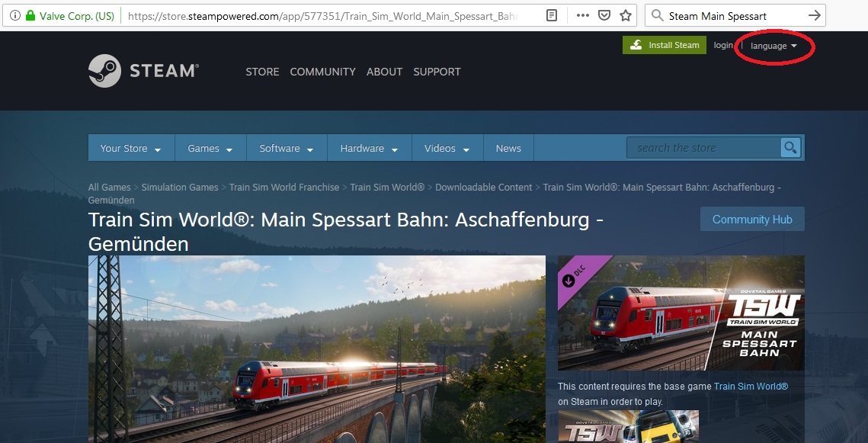Click the store search magnifier button
Viewport: 868px width, 443px height.
[x=791, y=148]
